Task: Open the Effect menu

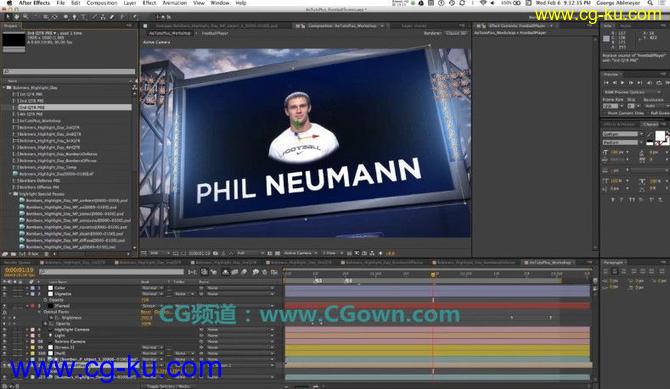Action: (149, 3)
